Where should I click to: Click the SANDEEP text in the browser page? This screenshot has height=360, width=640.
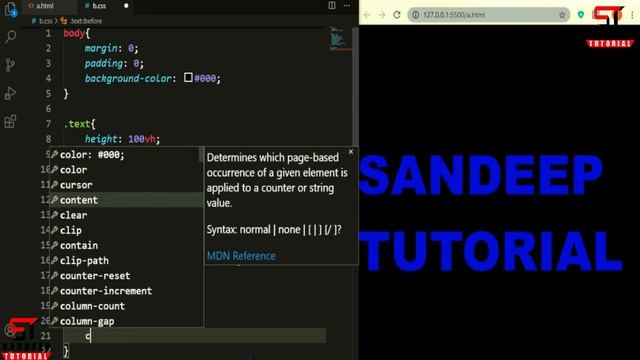pyautogui.click(x=481, y=176)
